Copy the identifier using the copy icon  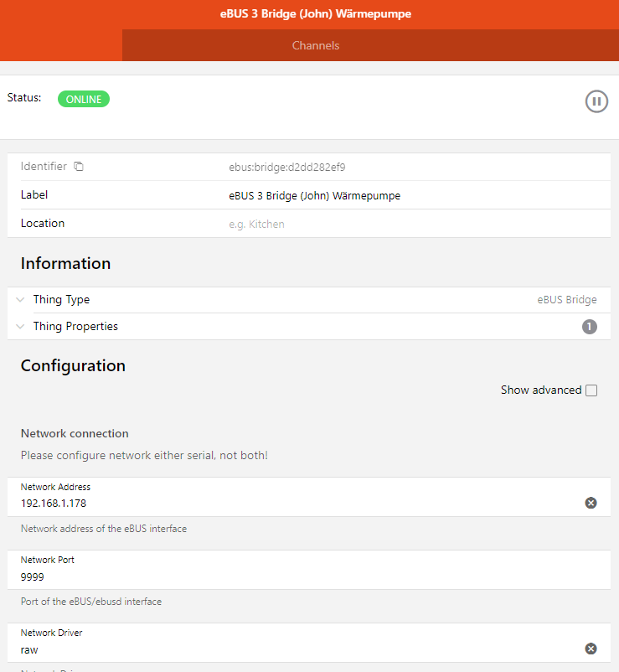coord(79,167)
